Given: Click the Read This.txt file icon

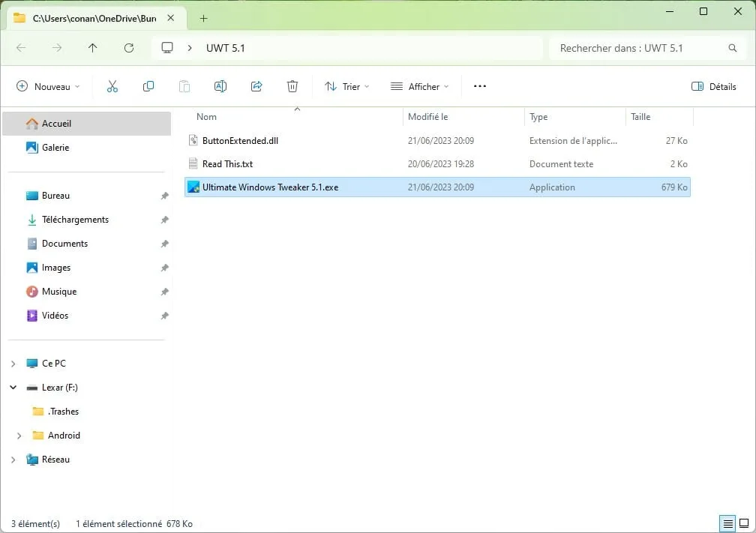Looking at the screenshot, I should click(193, 164).
